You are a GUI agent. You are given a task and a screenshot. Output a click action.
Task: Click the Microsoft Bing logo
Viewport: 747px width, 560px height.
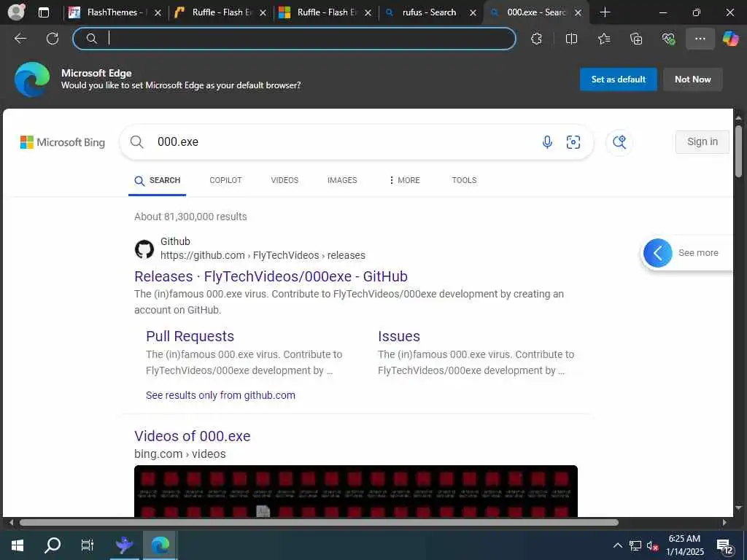(63, 142)
